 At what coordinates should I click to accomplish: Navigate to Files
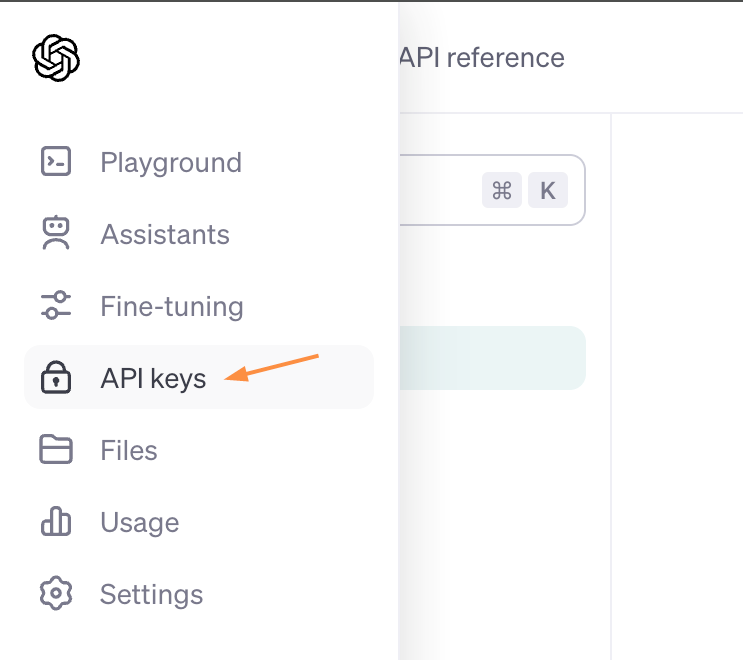tap(129, 450)
